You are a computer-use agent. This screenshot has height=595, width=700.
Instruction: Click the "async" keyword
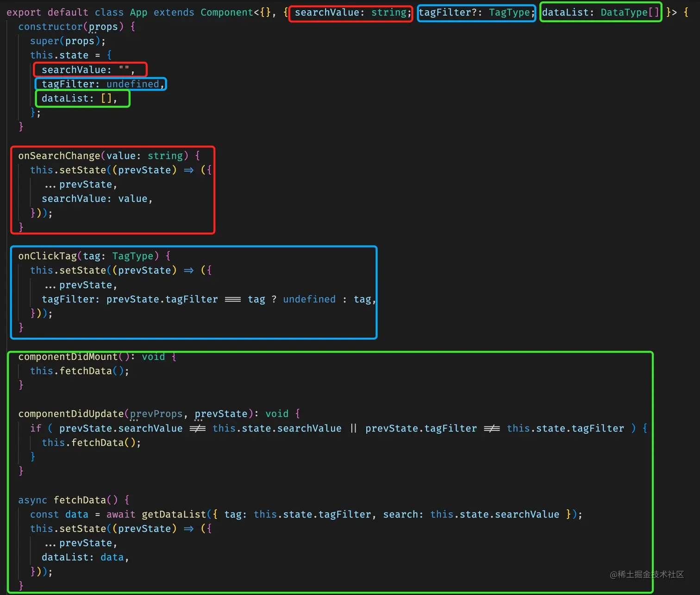(33, 501)
